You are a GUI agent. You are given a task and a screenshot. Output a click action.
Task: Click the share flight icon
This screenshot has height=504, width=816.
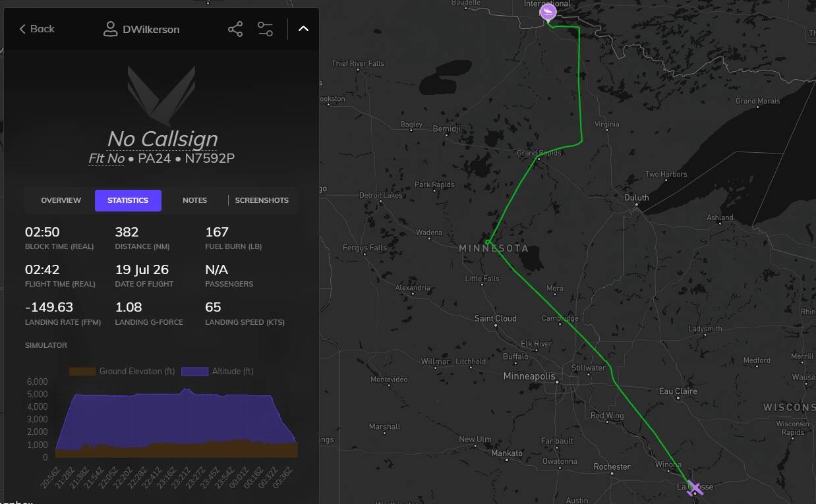[235, 29]
